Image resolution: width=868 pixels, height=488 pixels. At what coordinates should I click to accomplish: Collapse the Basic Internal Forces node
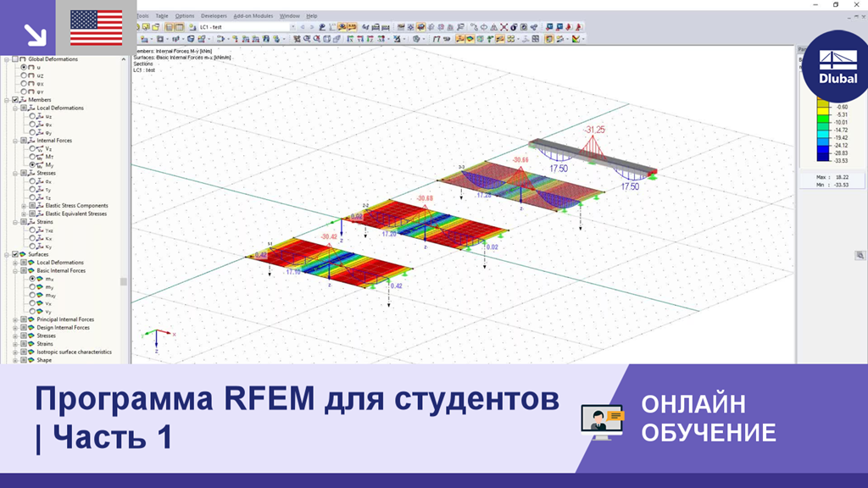point(15,270)
